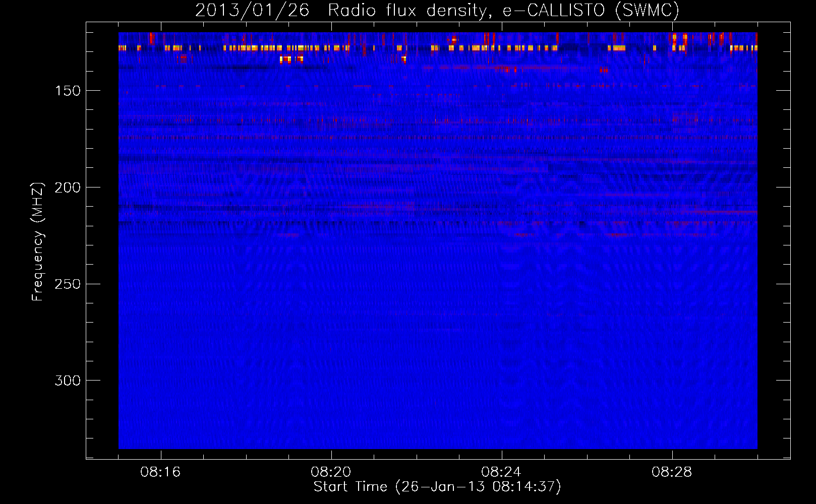Click the 300 frequency tick label

pyautogui.click(x=68, y=381)
